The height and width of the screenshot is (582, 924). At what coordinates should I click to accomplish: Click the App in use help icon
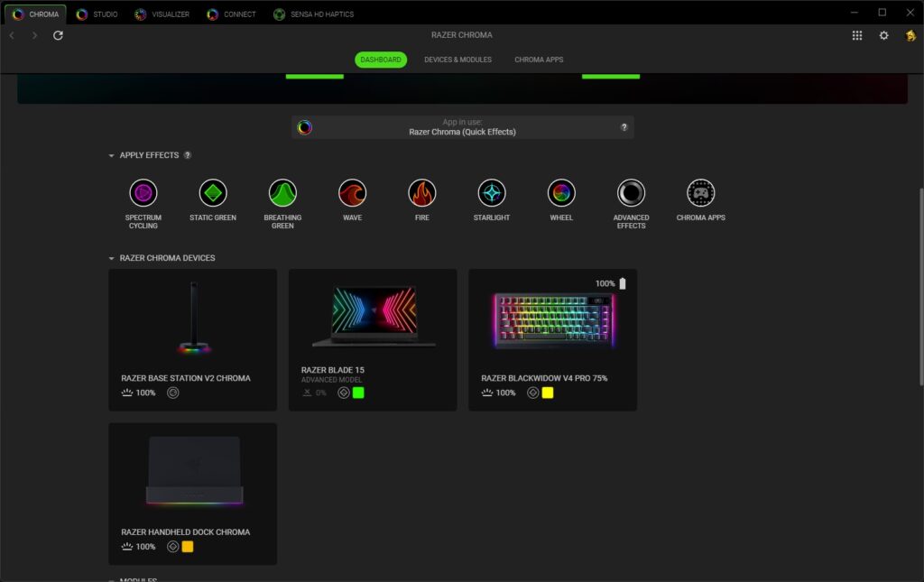pyautogui.click(x=624, y=127)
